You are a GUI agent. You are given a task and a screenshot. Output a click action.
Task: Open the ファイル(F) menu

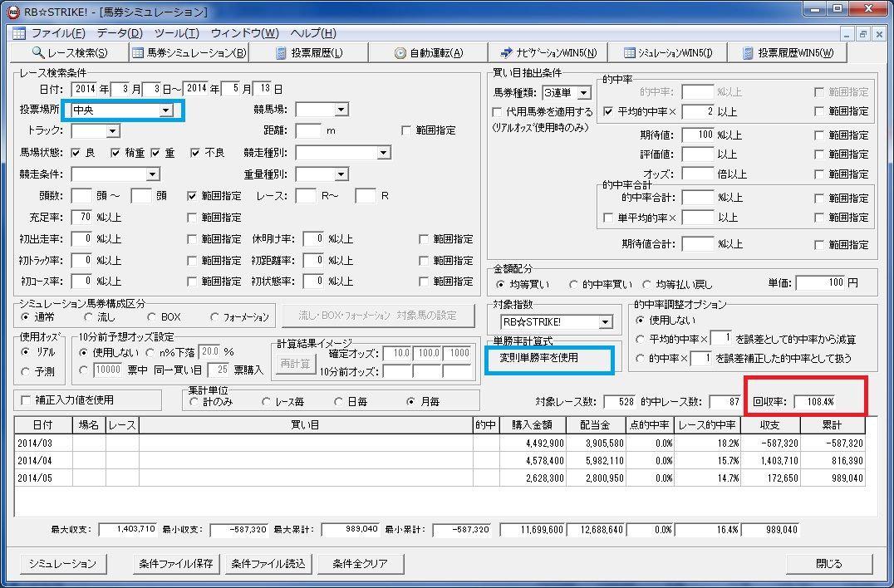58,33
